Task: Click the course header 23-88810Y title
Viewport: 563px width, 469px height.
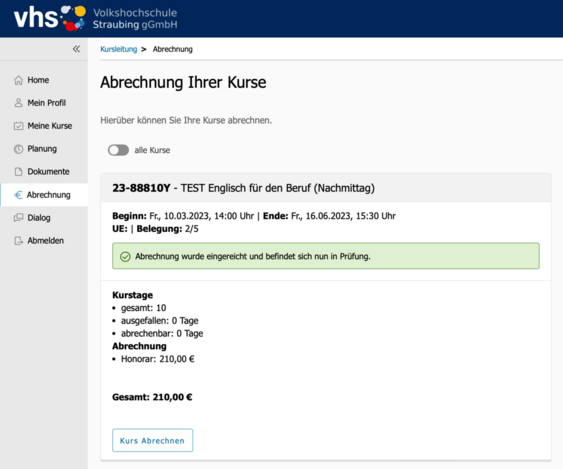Action: [243, 188]
